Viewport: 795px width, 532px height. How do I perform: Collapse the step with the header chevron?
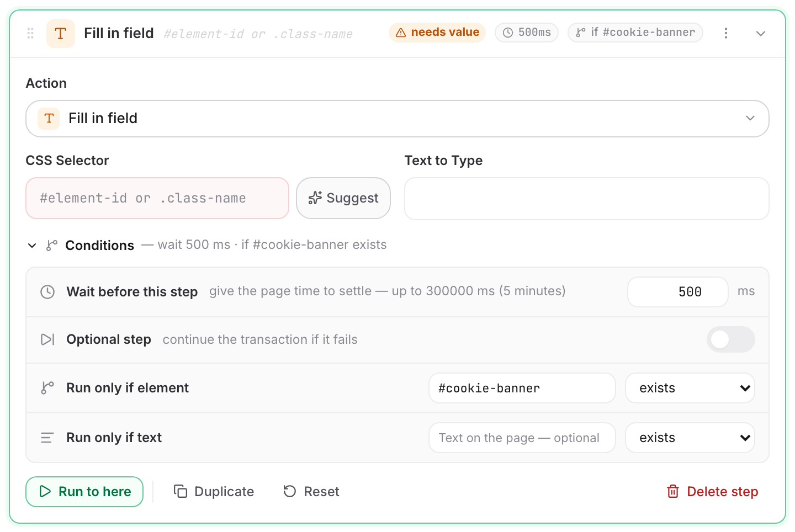(x=761, y=33)
